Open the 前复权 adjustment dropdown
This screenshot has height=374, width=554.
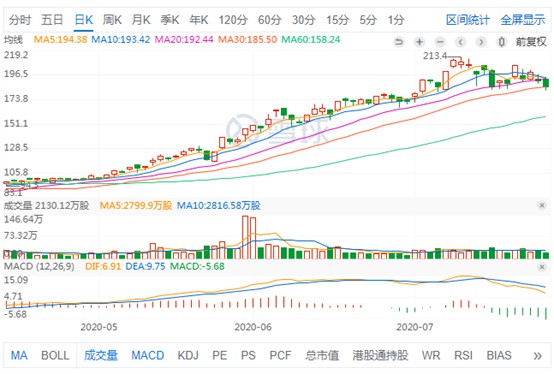(531, 42)
